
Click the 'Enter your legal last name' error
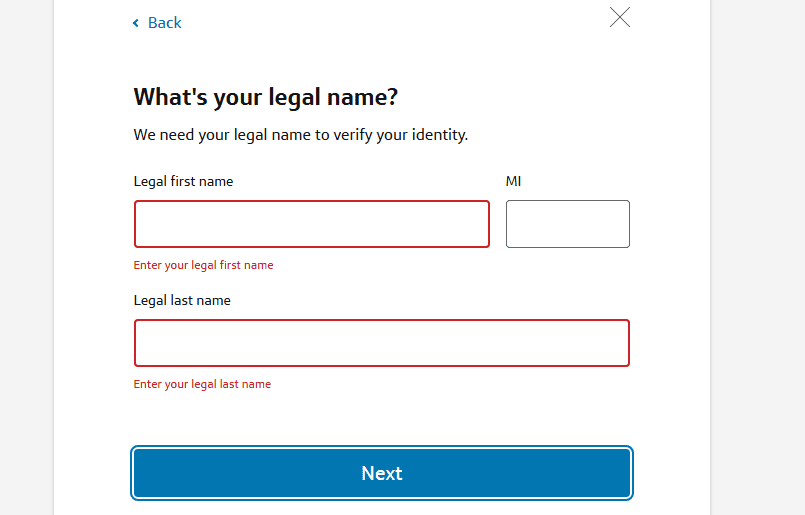[x=202, y=384]
